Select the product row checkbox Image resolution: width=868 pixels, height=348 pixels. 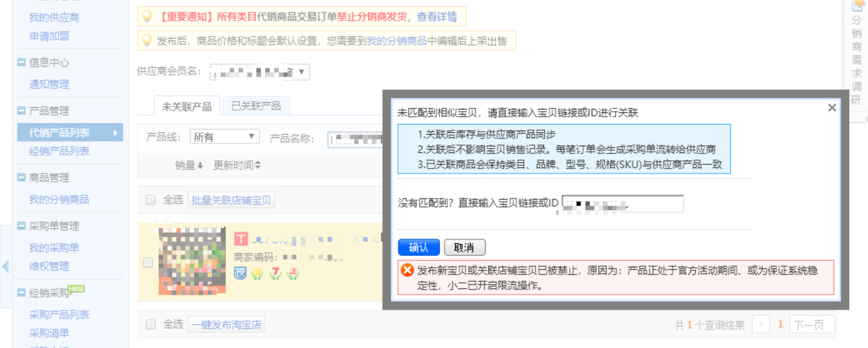[x=148, y=262]
